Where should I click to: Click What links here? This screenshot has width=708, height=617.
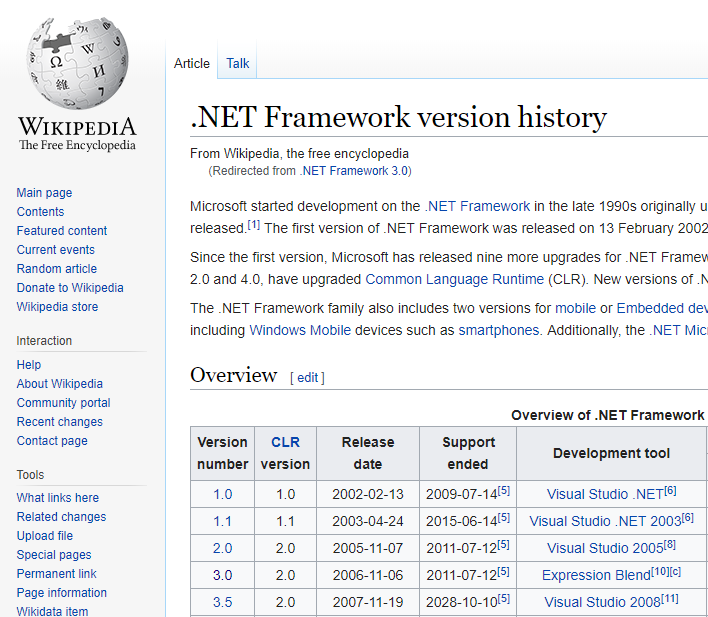pyautogui.click(x=58, y=497)
